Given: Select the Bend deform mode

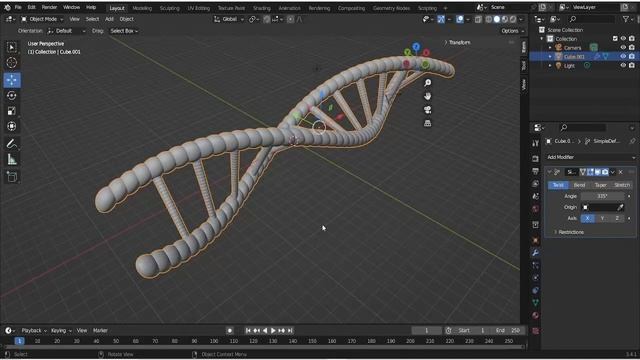Looking at the screenshot, I should pos(579,185).
